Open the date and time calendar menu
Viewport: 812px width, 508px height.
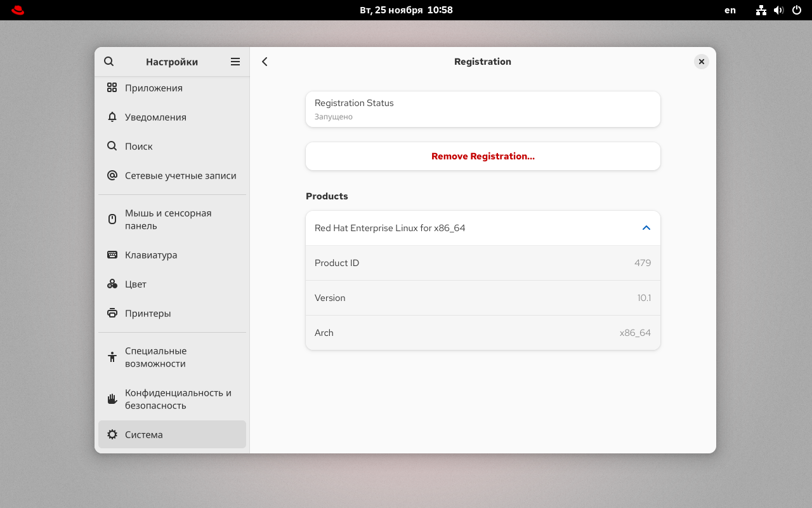coord(406,10)
